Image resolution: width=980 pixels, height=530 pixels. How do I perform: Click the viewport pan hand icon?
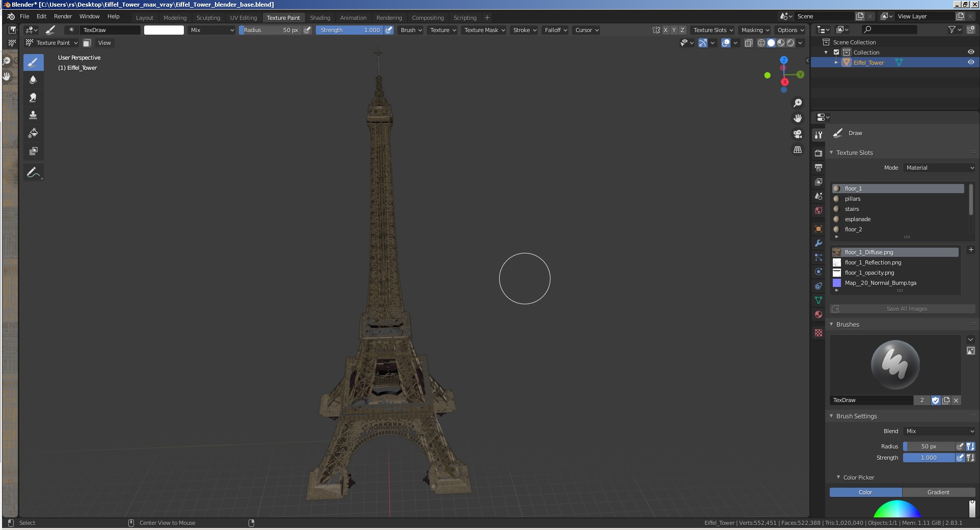(798, 118)
